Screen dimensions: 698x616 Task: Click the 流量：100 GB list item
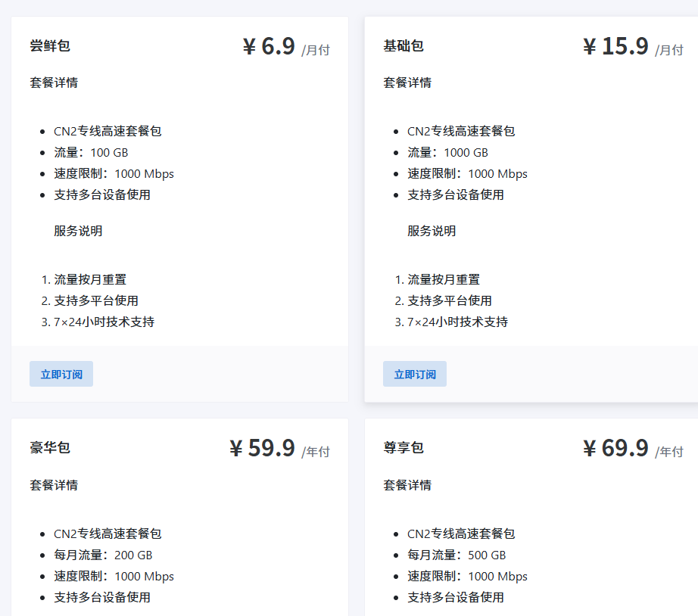coord(91,152)
